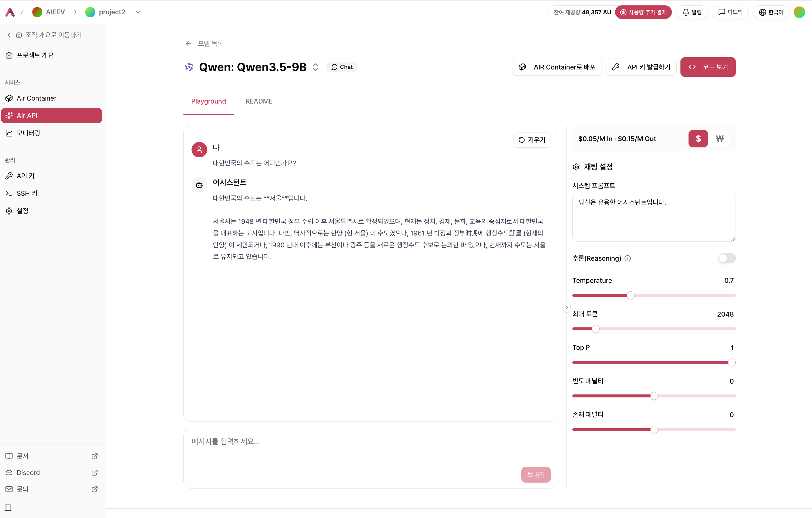Click the 채팅 설정 gear icon
The width and height of the screenshot is (812, 518).
point(576,167)
